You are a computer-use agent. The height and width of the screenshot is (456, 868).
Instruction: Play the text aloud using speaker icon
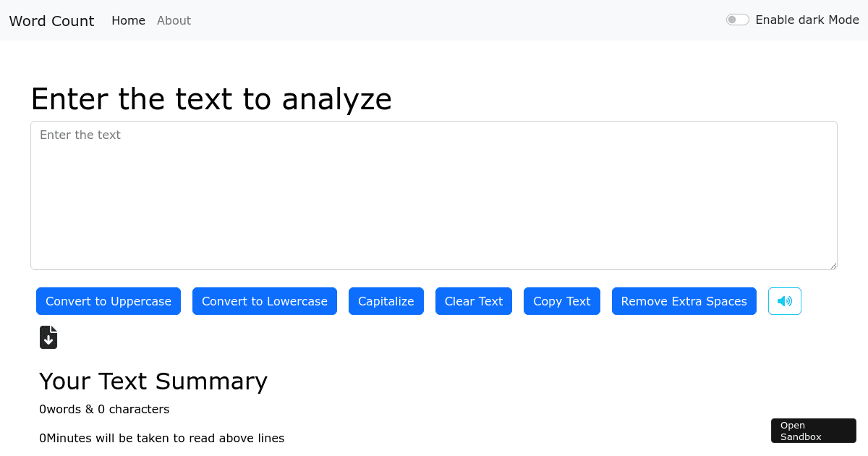(x=784, y=300)
